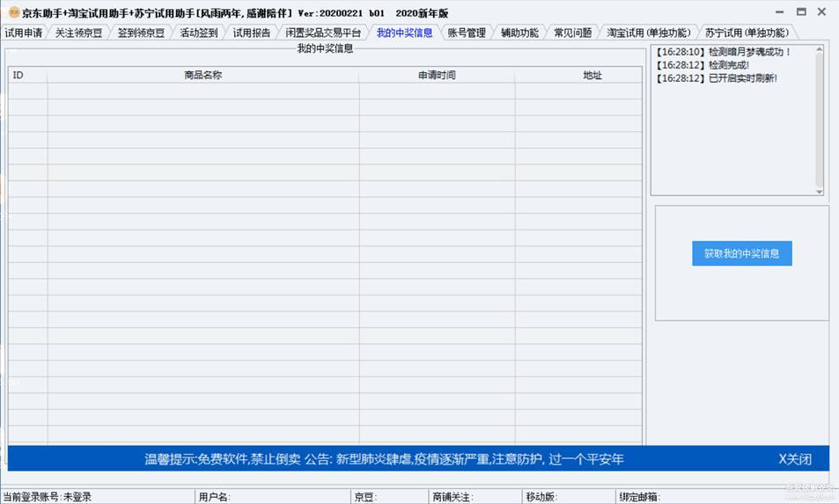Image resolution: width=839 pixels, height=504 pixels.
Task: Click the log panel scrollbar down arrow
Action: point(820,192)
